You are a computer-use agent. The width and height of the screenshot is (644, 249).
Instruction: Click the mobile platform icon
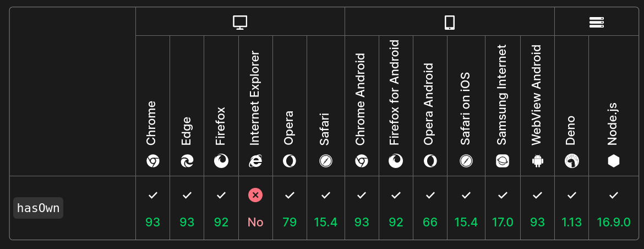[x=449, y=22]
